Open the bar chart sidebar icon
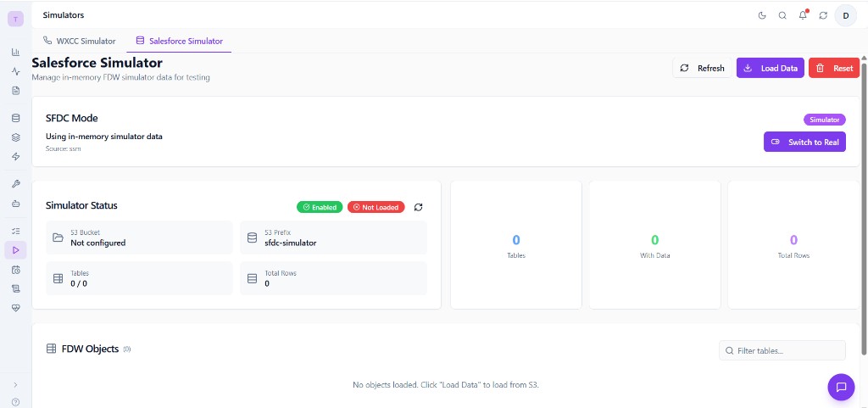The image size is (868, 408). pyautogui.click(x=15, y=52)
